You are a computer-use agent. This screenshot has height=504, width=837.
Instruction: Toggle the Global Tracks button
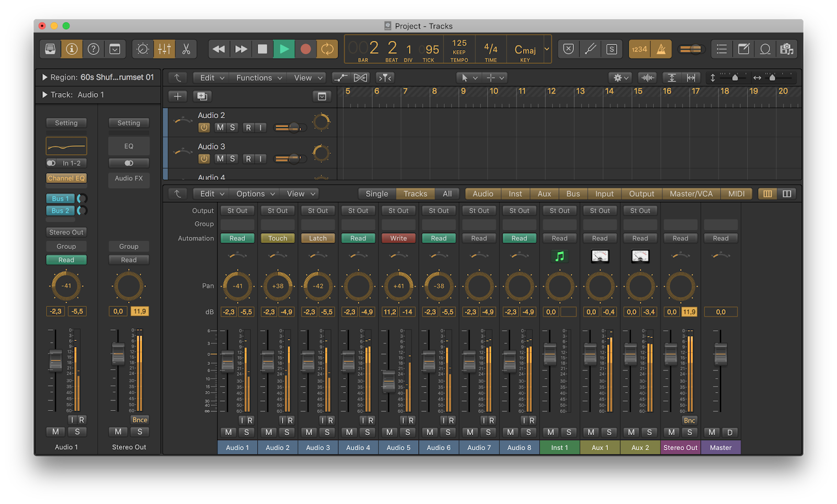(x=322, y=96)
